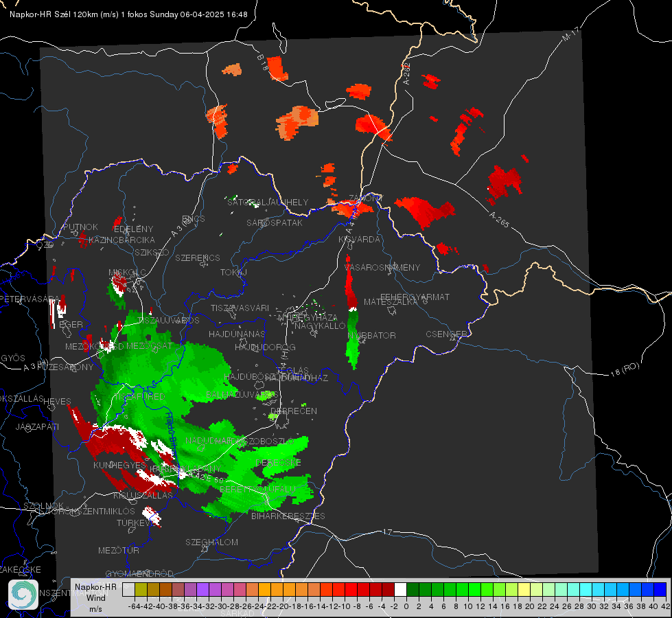
Task: Click the NAGYKÁLLÓ label
Action: coord(320,326)
